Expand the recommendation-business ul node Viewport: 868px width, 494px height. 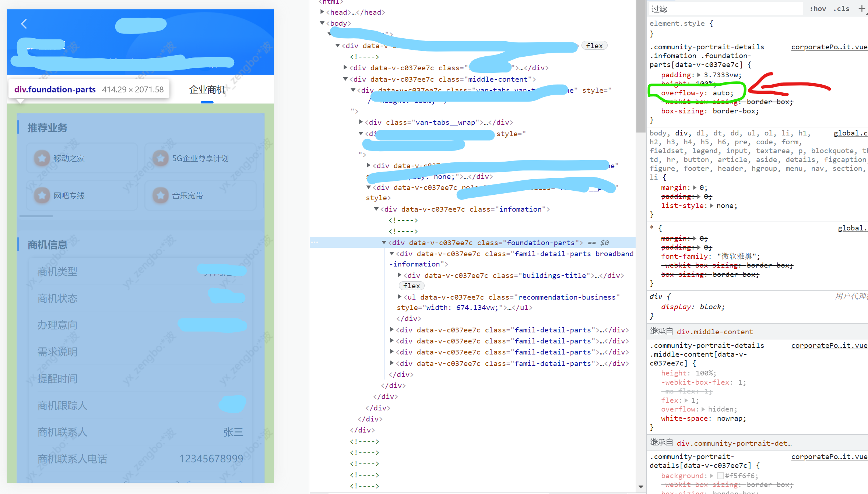400,297
